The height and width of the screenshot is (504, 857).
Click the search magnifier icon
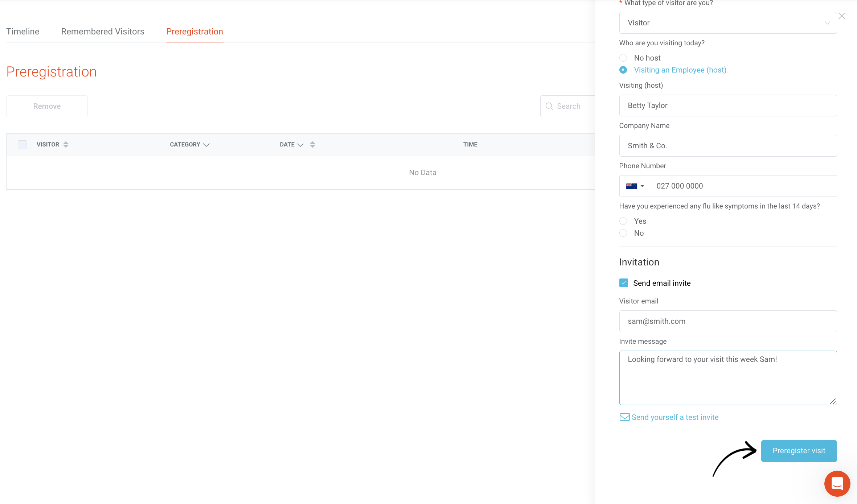pos(549,106)
